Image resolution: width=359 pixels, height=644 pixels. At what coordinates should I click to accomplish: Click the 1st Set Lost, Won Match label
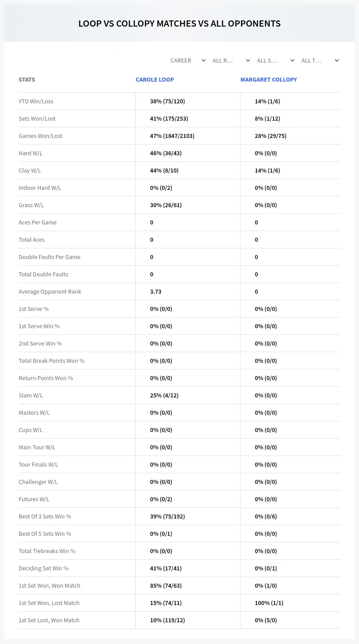tap(49, 620)
